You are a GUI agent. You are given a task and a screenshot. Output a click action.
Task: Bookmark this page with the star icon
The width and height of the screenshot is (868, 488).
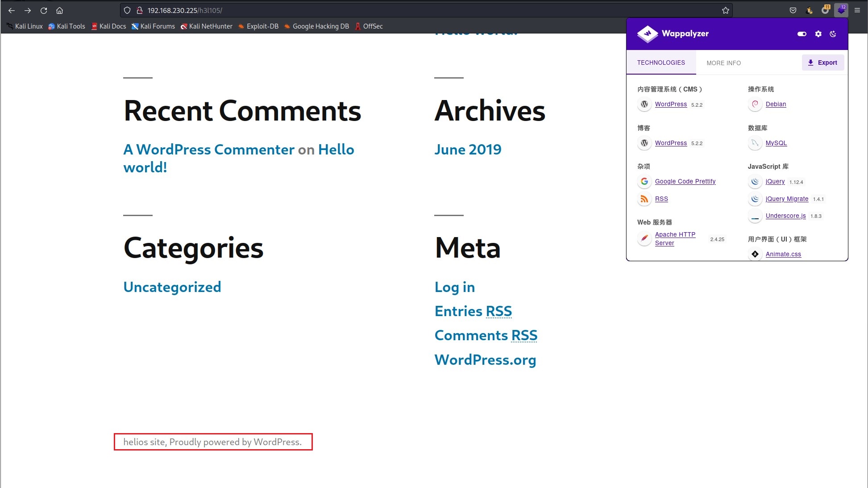coord(726,10)
